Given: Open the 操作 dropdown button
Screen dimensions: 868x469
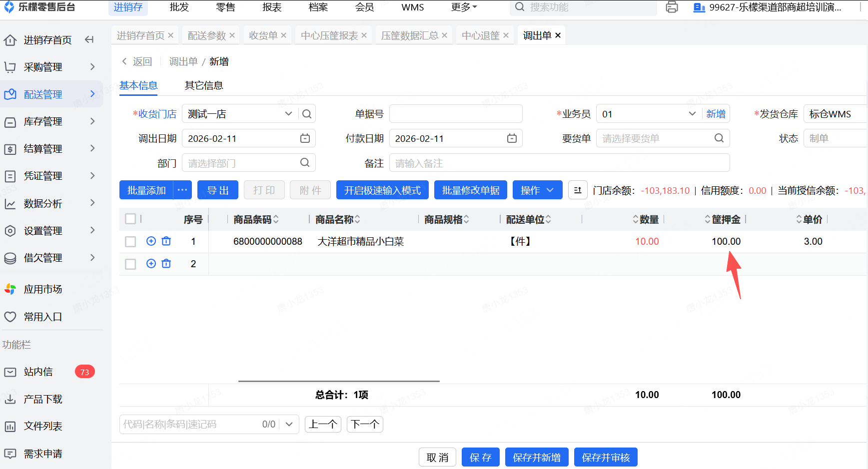Looking at the screenshot, I should click(537, 190).
